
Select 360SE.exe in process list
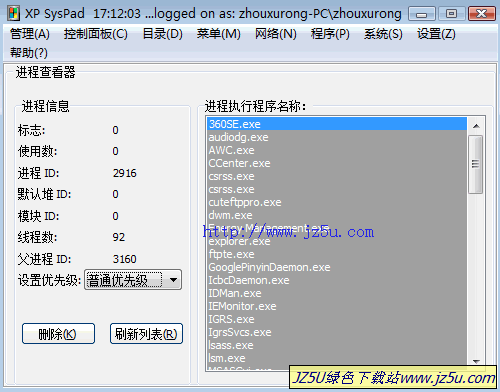[337, 124]
